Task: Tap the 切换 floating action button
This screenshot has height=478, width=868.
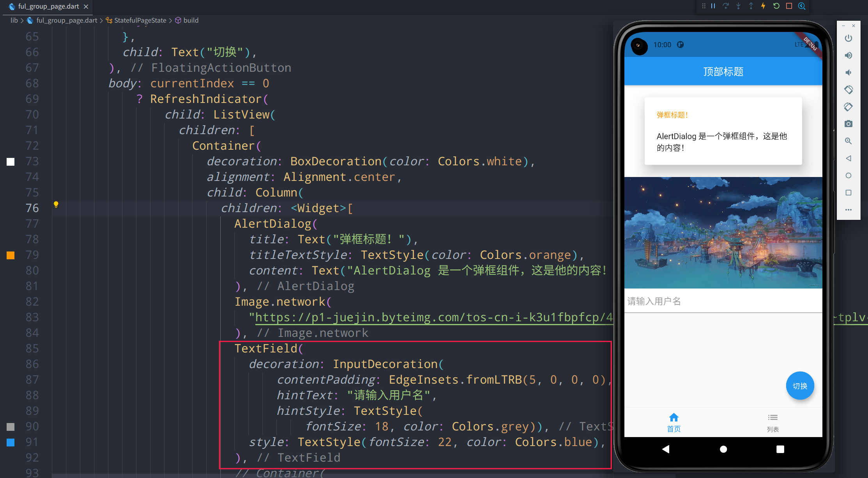Action: pyautogui.click(x=800, y=386)
